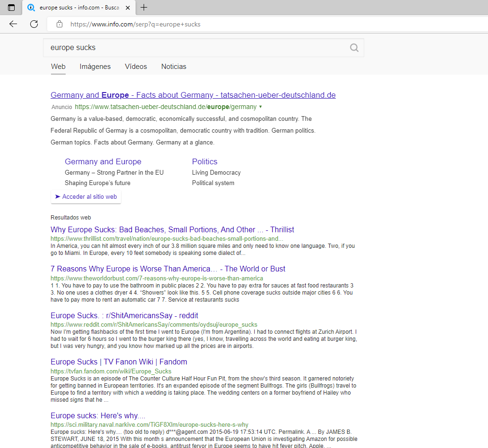Open Germany and Europe Facts ad title
The image size is (488, 448).
[193, 95]
